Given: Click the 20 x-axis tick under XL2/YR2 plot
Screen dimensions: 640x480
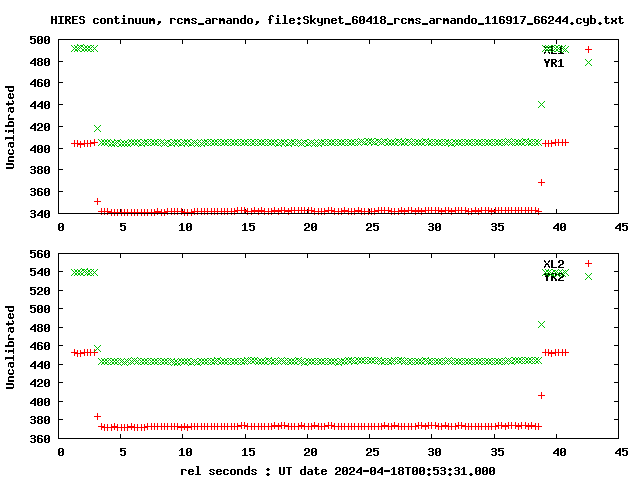Looking at the screenshot, I should click(310, 452).
